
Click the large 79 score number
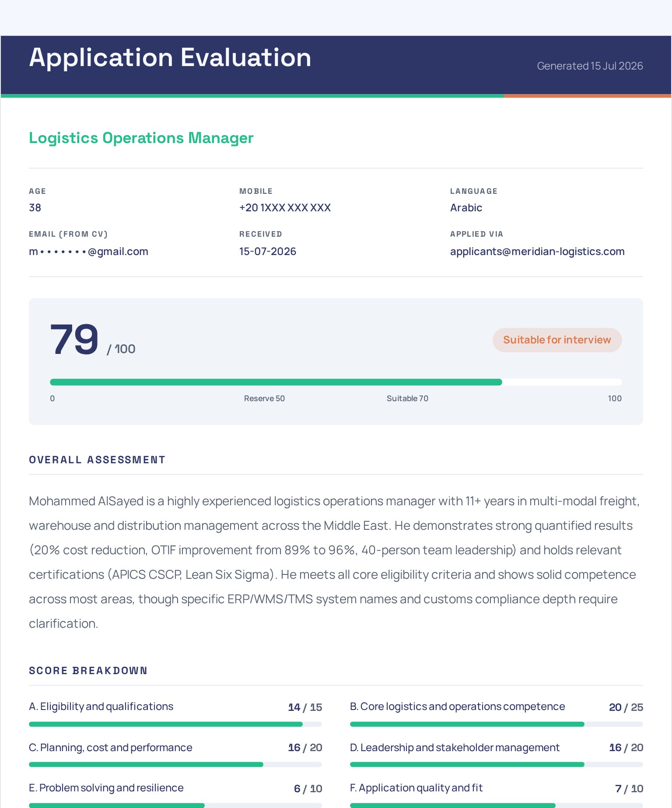[74, 339]
